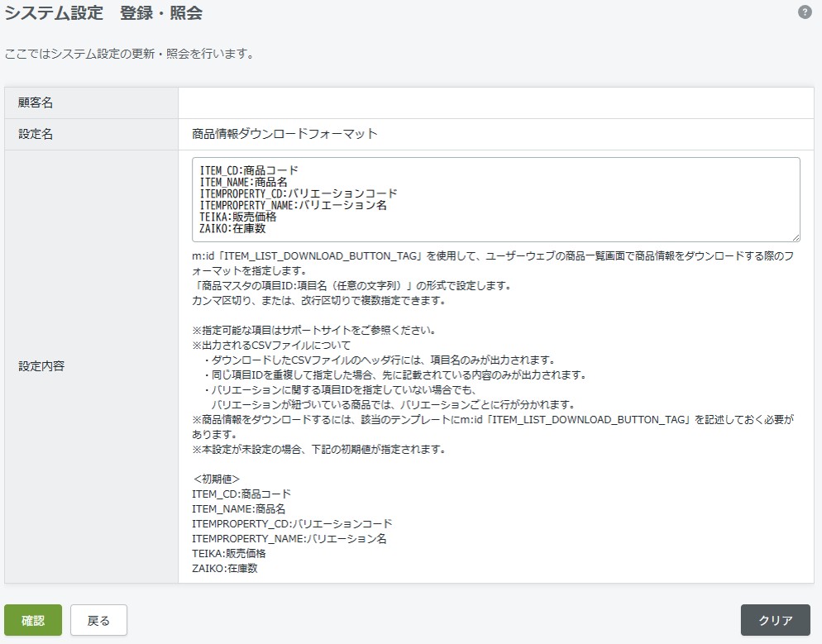This screenshot has width=822, height=644.
Task: Click the 商品情報ダウンロードフォーマット setting name value
Action: (x=284, y=133)
